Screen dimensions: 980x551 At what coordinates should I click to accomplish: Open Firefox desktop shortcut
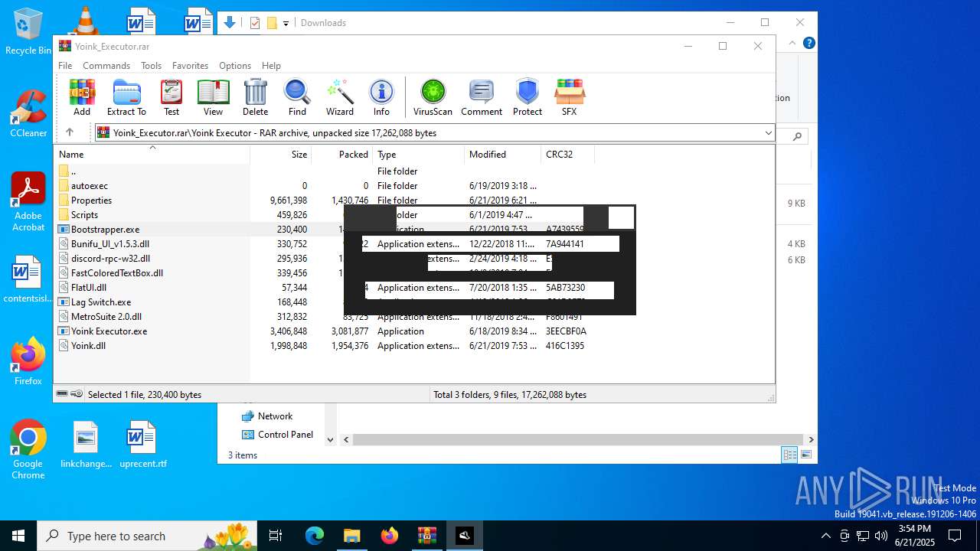28,362
